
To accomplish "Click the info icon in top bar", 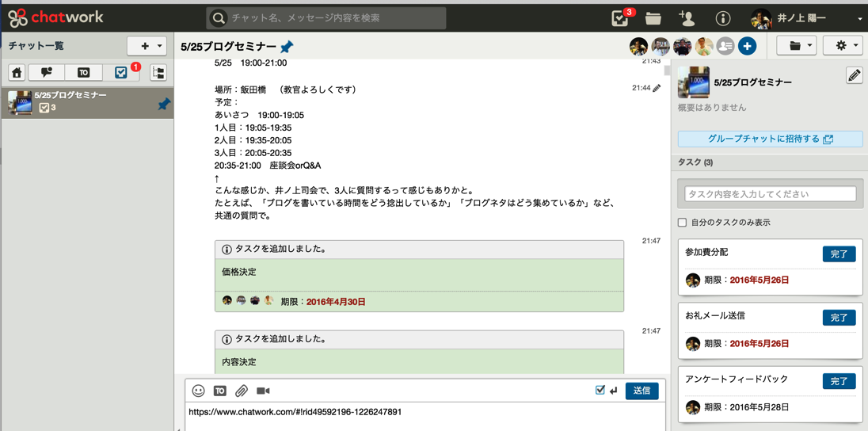I will point(722,18).
